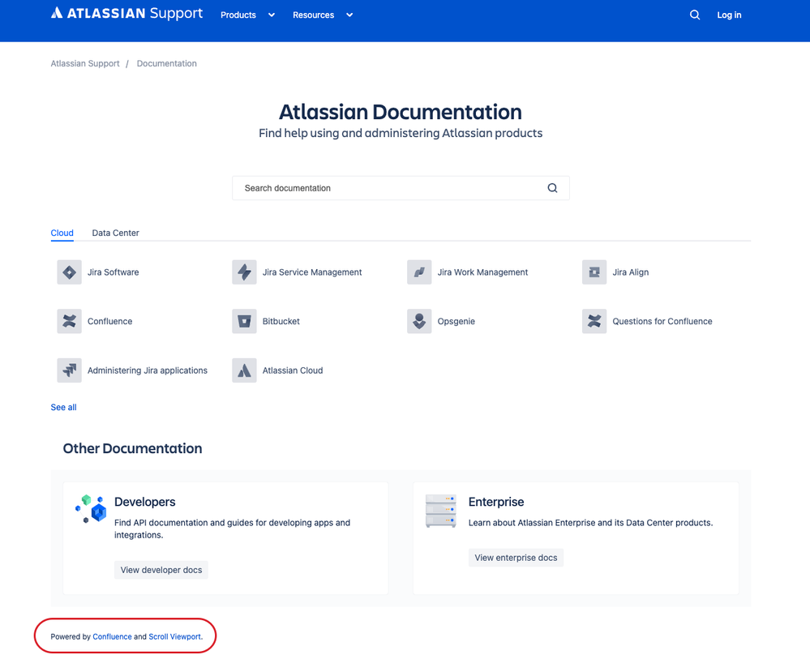
Task: Open the Products menu
Action: coord(238,15)
